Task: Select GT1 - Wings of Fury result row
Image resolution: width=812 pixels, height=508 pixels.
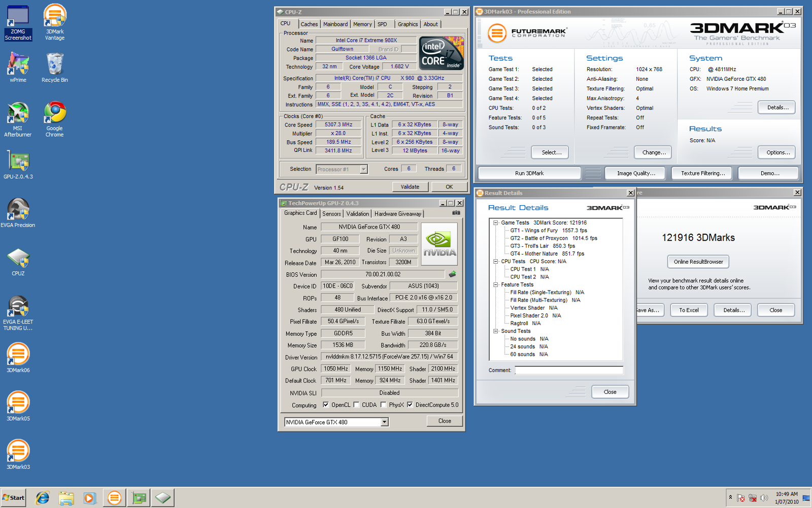Action: 549,231
